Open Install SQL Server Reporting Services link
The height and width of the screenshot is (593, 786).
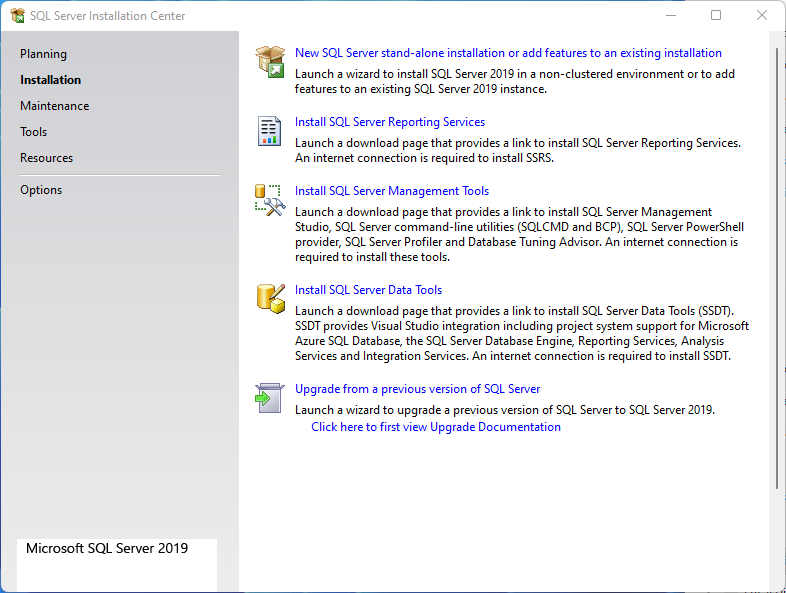(390, 122)
